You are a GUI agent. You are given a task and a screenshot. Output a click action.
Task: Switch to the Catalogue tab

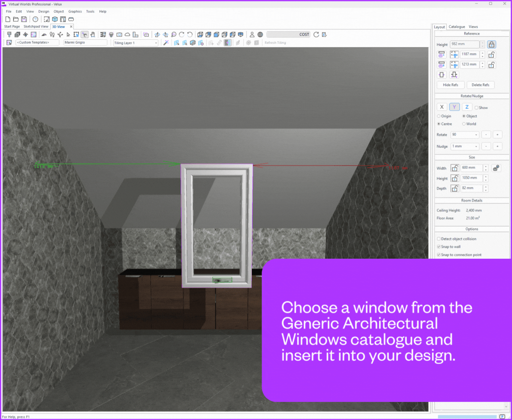pos(457,27)
